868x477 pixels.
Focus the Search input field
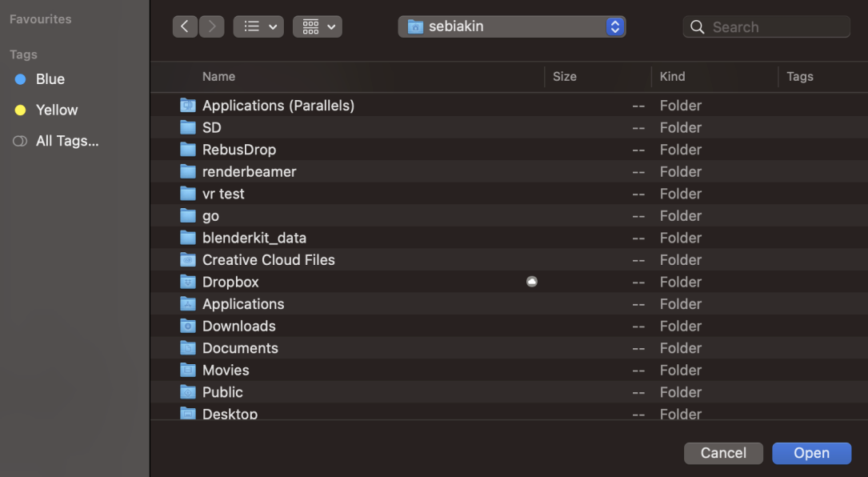pyautogui.click(x=776, y=27)
